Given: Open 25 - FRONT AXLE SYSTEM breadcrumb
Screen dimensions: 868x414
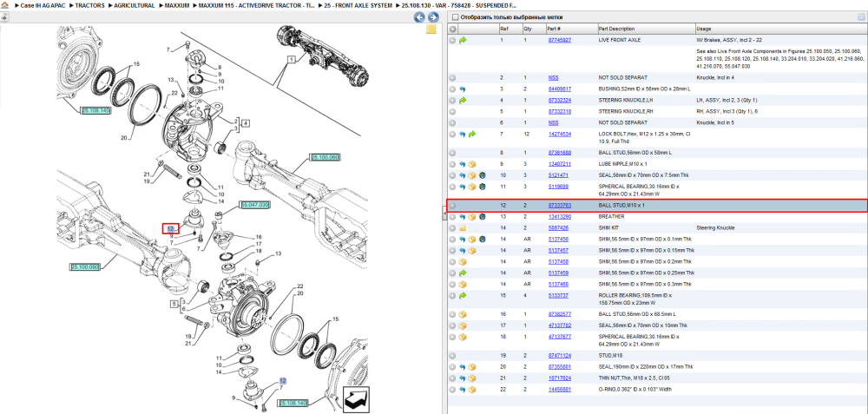Looking at the screenshot, I should pos(358,4).
